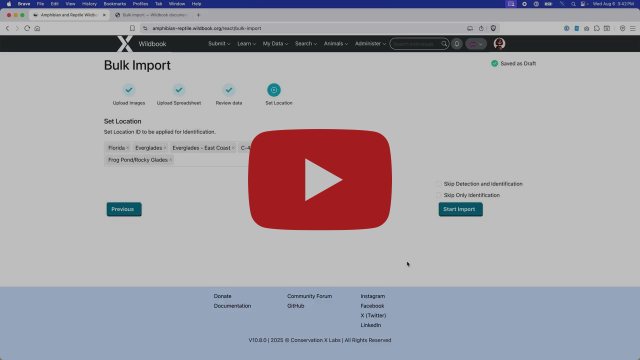
Task: Open the Window menu
Action: pos(177,4)
